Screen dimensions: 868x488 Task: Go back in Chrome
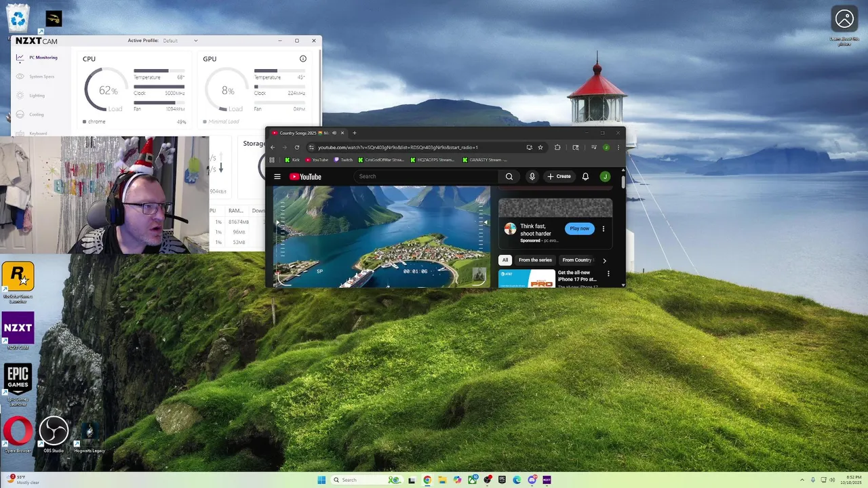[x=273, y=147]
